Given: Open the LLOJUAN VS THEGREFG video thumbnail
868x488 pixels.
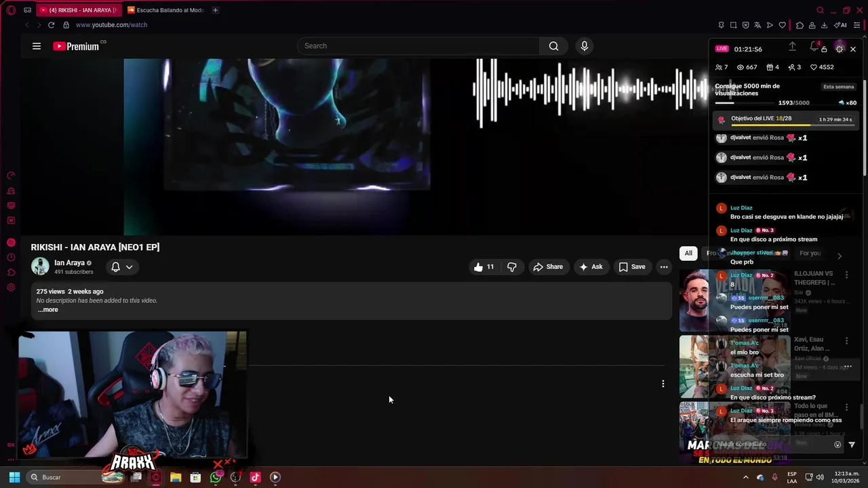Looking at the screenshot, I should [734, 300].
